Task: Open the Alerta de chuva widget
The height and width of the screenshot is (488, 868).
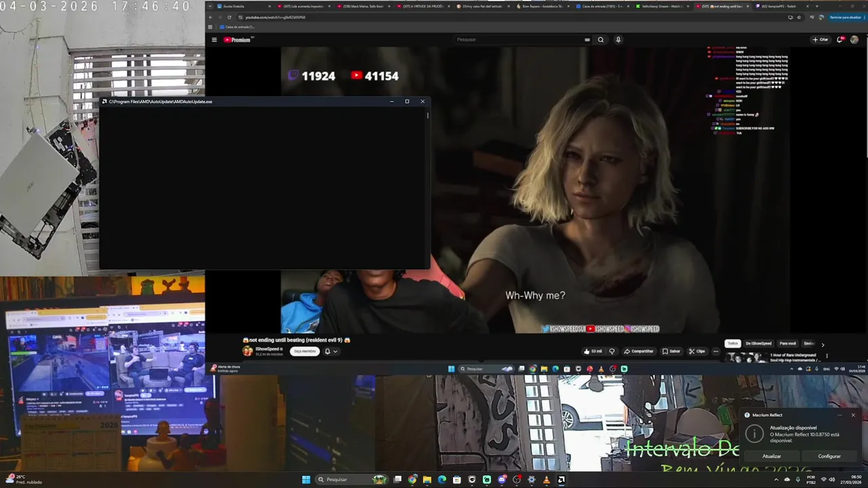Action: point(226,369)
